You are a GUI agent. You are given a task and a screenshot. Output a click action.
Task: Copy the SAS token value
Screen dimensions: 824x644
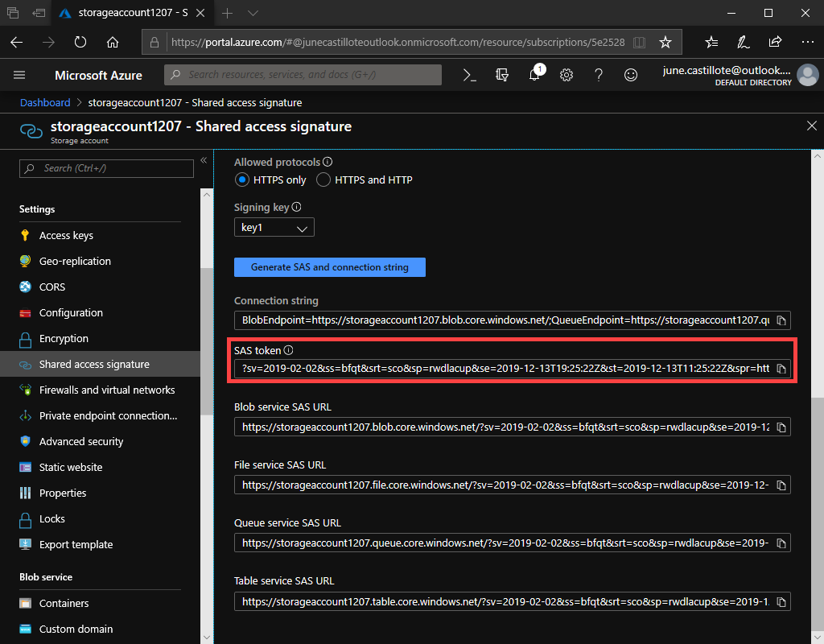(x=781, y=369)
